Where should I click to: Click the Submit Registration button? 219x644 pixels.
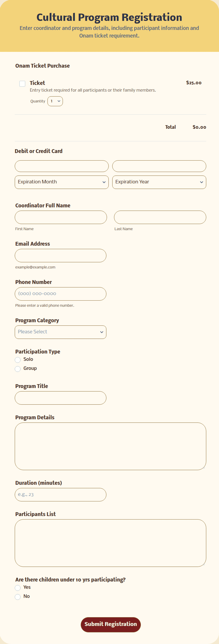pos(111,624)
